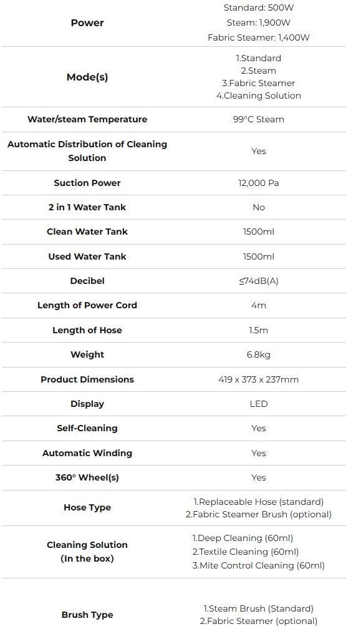Image resolution: width=346 pixels, height=644 pixels.
Task: Select the Steam: 1,900W power value
Action: (x=259, y=22)
